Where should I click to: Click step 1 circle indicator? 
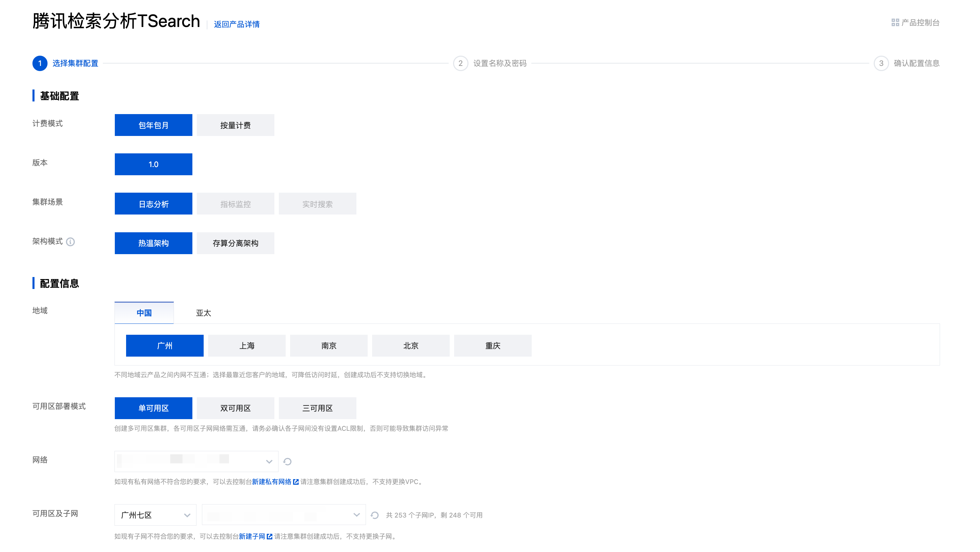40,63
